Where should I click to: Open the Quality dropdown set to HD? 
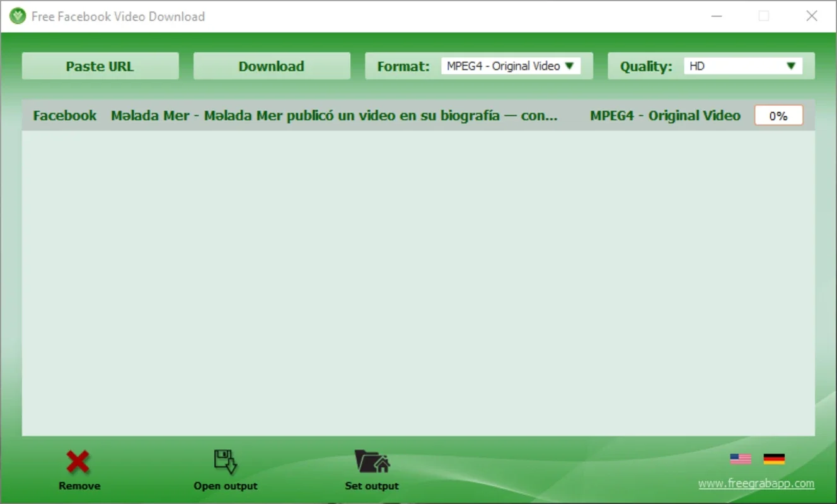tap(743, 66)
